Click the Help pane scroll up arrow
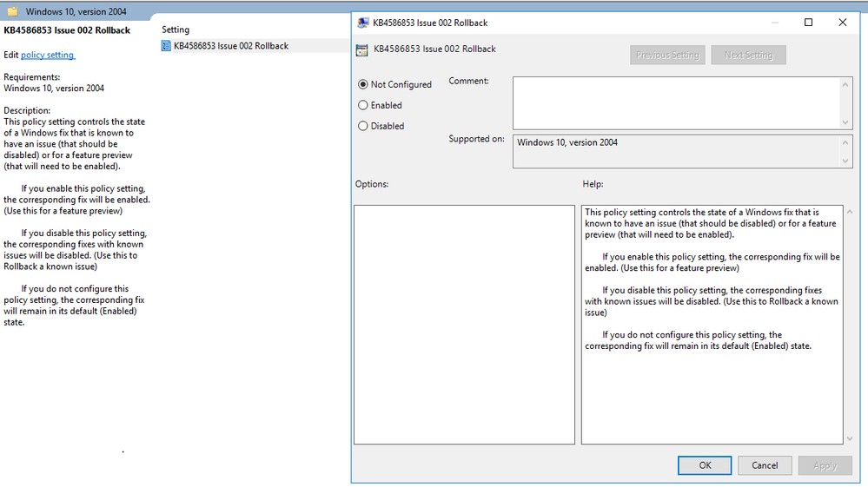Image resolution: width=868 pixels, height=487 pixels. pyautogui.click(x=850, y=212)
